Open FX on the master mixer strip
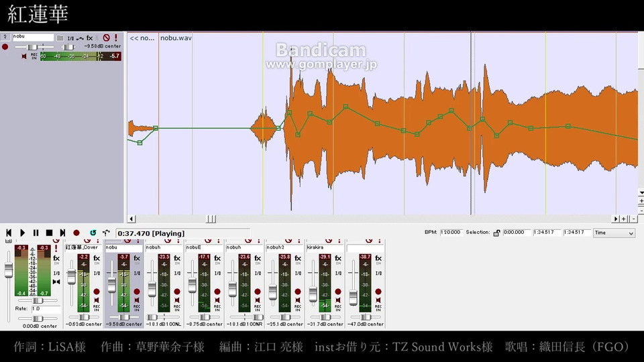 pos(56,259)
